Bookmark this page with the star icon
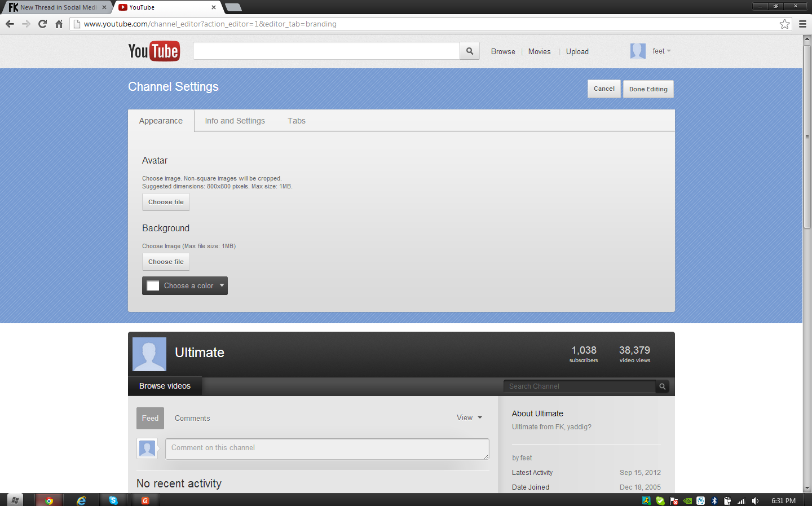The image size is (812, 506). [x=784, y=24]
